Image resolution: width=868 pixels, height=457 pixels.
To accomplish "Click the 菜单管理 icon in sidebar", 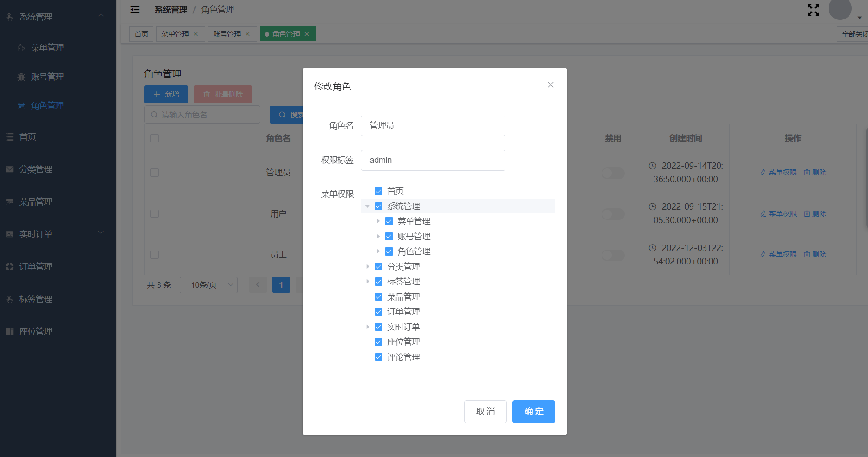I will pos(21,48).
